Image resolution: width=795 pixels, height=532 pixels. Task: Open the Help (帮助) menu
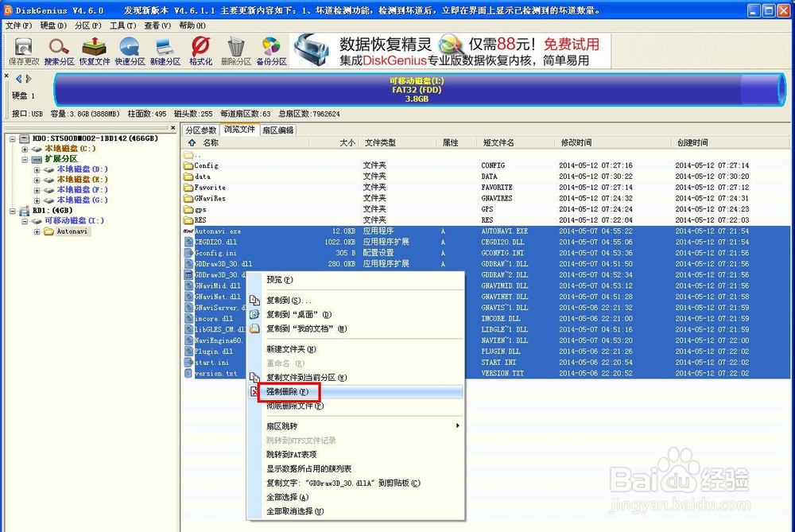tap(192, 25)
